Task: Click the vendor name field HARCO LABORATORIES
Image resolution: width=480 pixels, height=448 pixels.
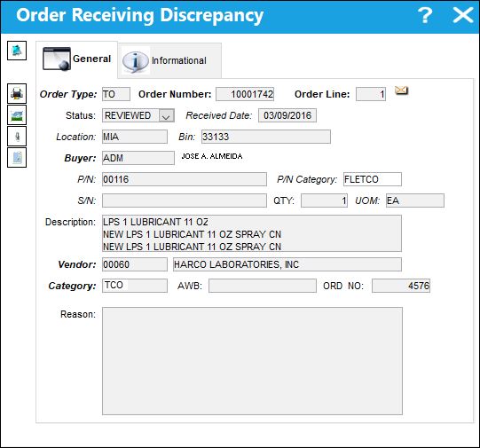Action: [x=287, y=264]
